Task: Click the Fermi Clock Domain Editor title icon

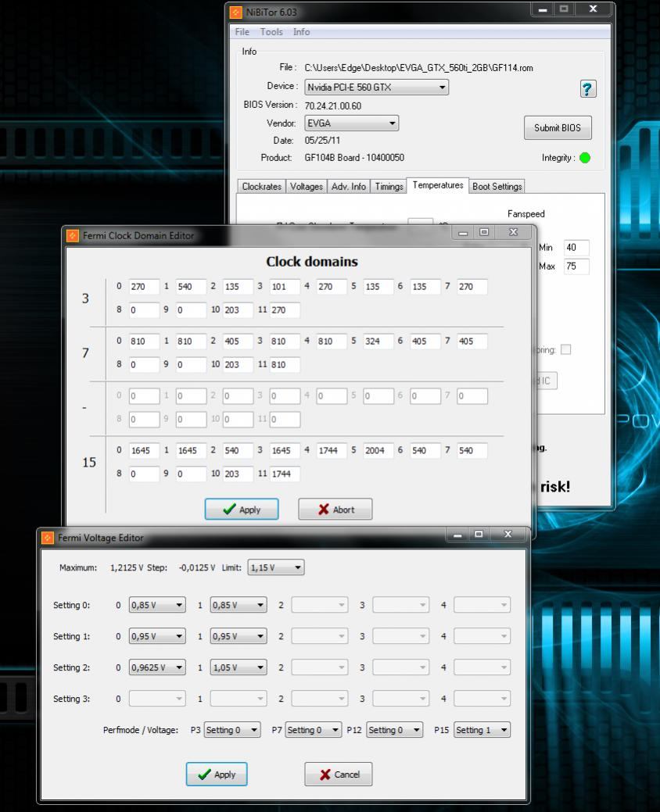Action: pyautogui.click(x=73, y=235)
